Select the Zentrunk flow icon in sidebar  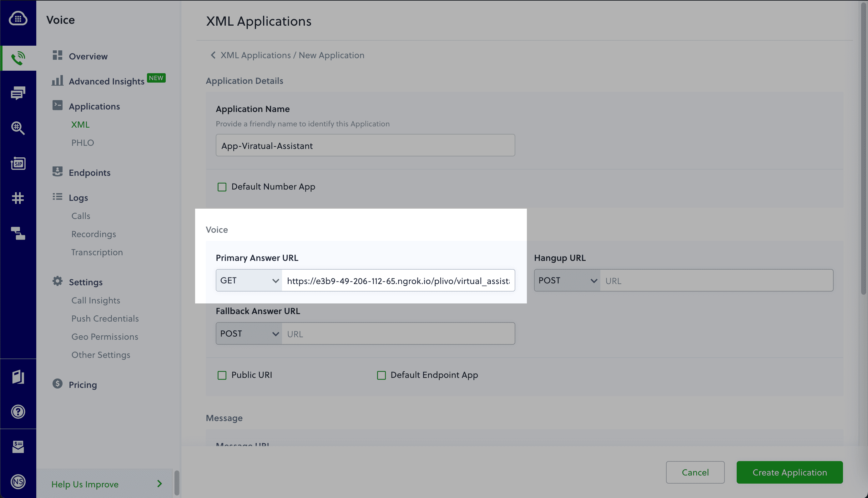pos(18,233)
